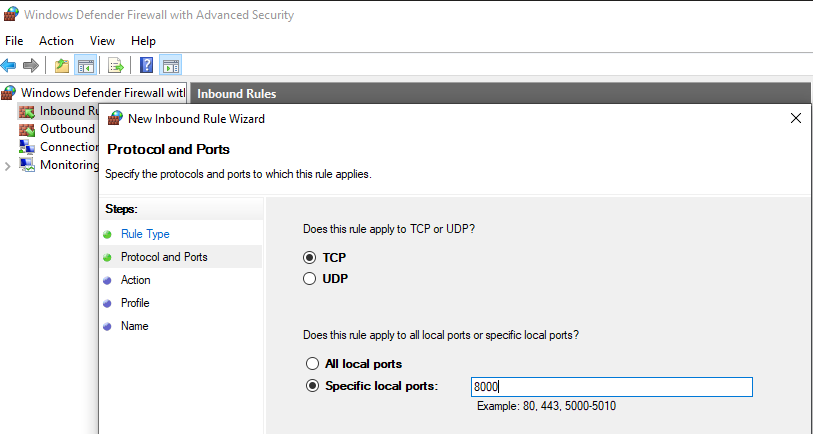
Task: Click the Export List toolbar icon
Action: tap(116, 65)
